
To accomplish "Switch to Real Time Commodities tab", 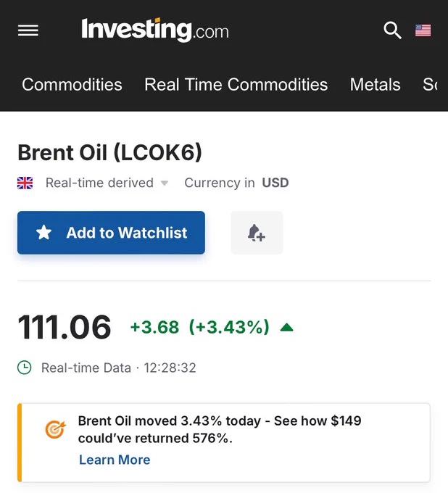I will 236,85.
